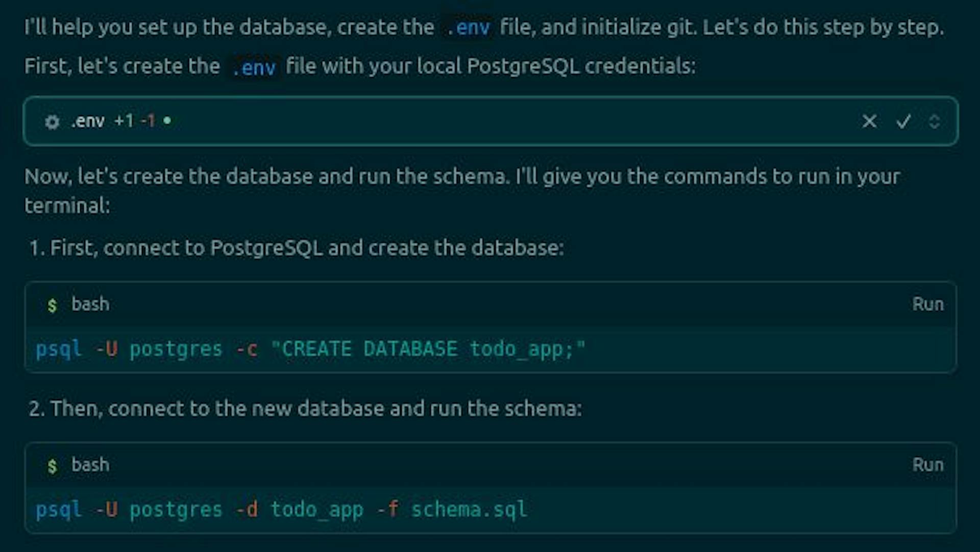Open the .env file name in the diff card

88,122
